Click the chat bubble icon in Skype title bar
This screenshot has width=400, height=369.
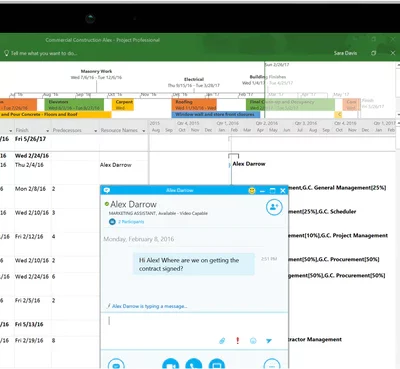107,190
